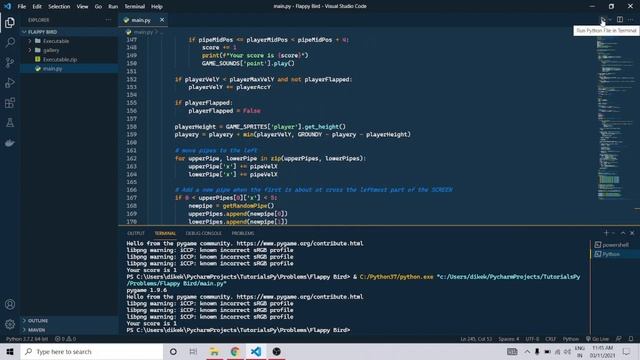Open the Edit menu
Screen dimensions: 640x360
pos(37,7)
